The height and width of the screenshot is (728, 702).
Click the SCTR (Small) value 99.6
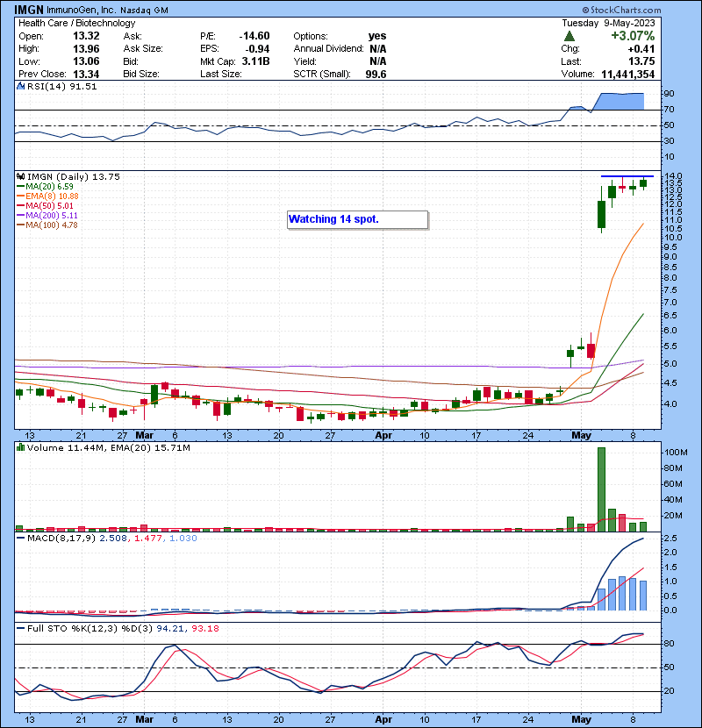click(x=376, y=75)
